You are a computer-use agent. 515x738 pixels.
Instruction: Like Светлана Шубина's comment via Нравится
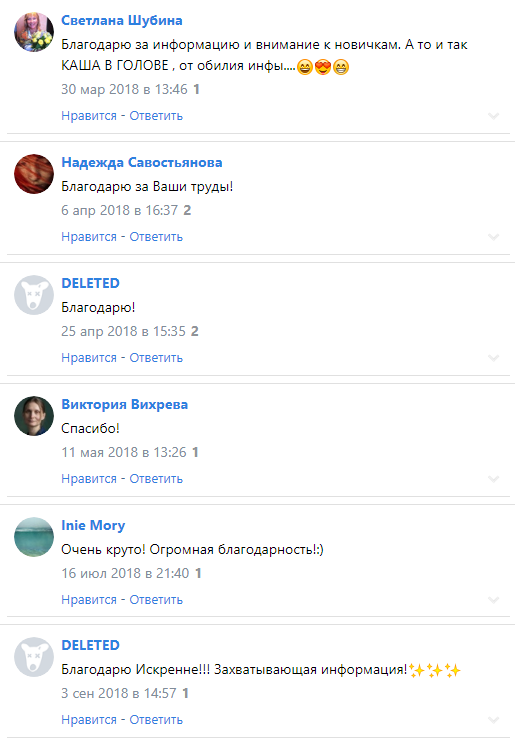click(x=89, y=116)
